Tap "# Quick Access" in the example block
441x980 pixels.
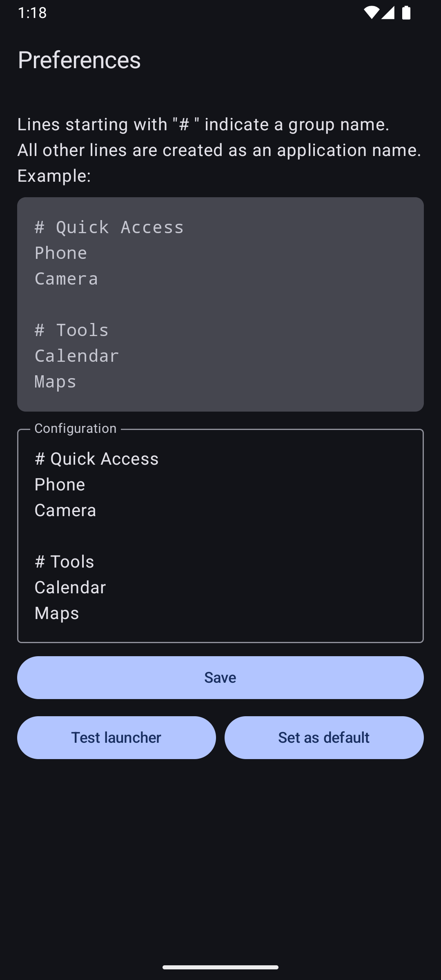pyautogui.click(x=109, y=227)
